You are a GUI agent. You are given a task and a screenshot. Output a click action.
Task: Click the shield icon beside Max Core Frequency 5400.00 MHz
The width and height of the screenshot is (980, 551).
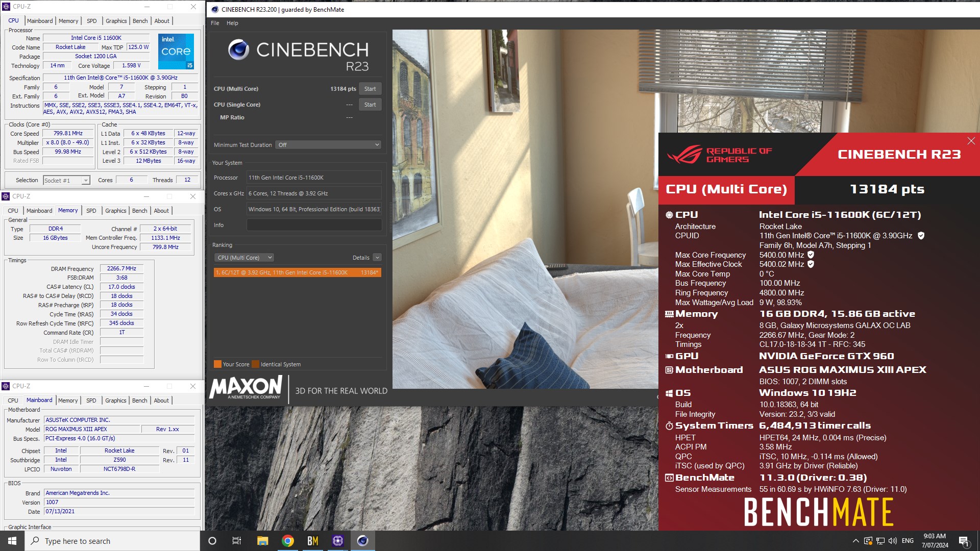811,255
